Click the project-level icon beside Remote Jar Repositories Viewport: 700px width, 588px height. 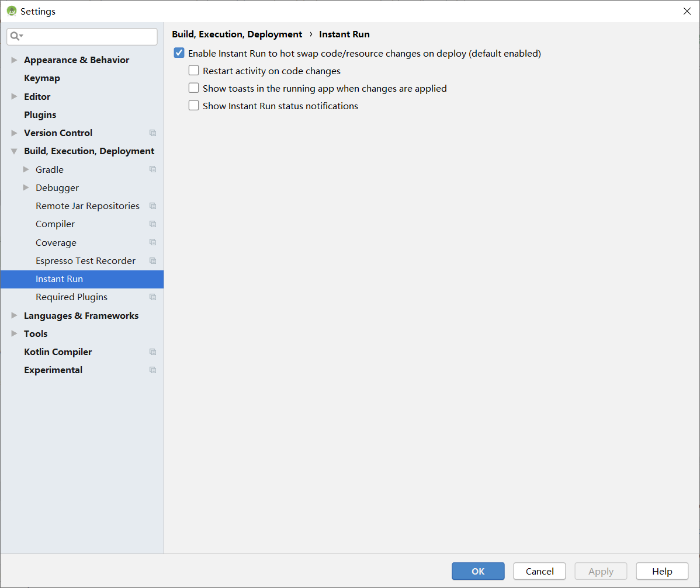[x=153, y=206]
